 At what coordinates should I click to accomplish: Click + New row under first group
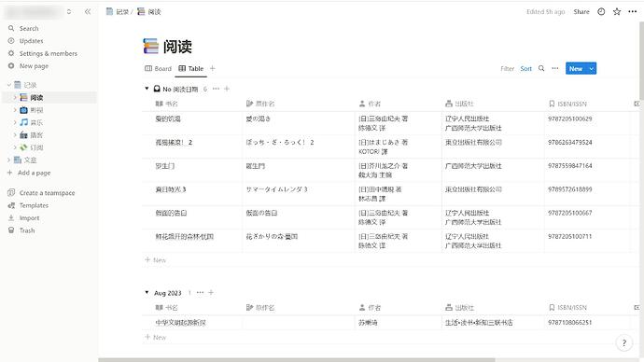[x=156, y=260]
